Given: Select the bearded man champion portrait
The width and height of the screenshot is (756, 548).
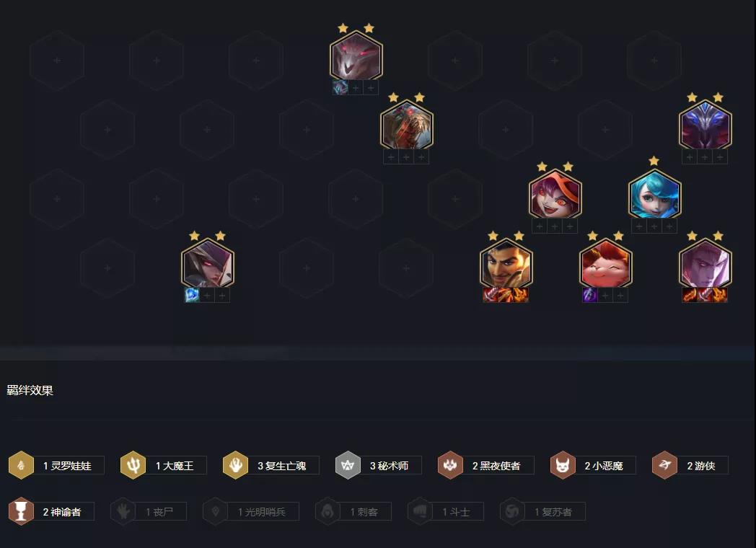Looking at the screenshot, I should (506, 263).
